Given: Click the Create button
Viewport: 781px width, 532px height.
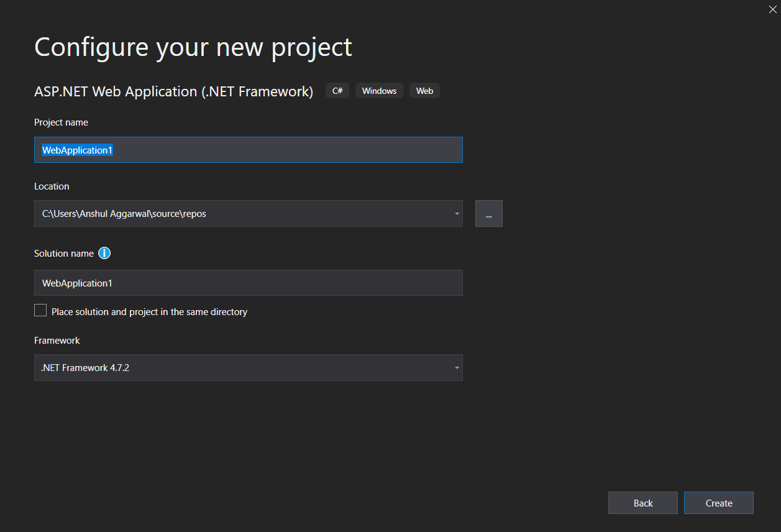Looking at the screenshot, I should [718, 502].
